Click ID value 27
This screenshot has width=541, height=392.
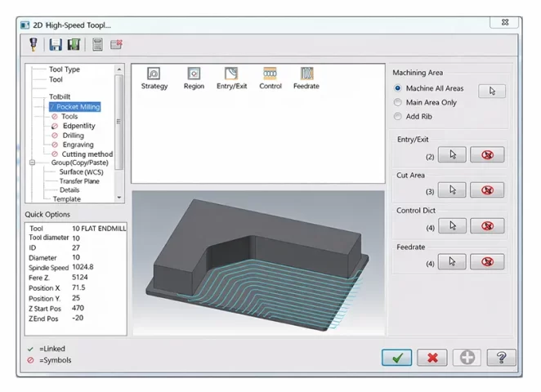[76, 247]
